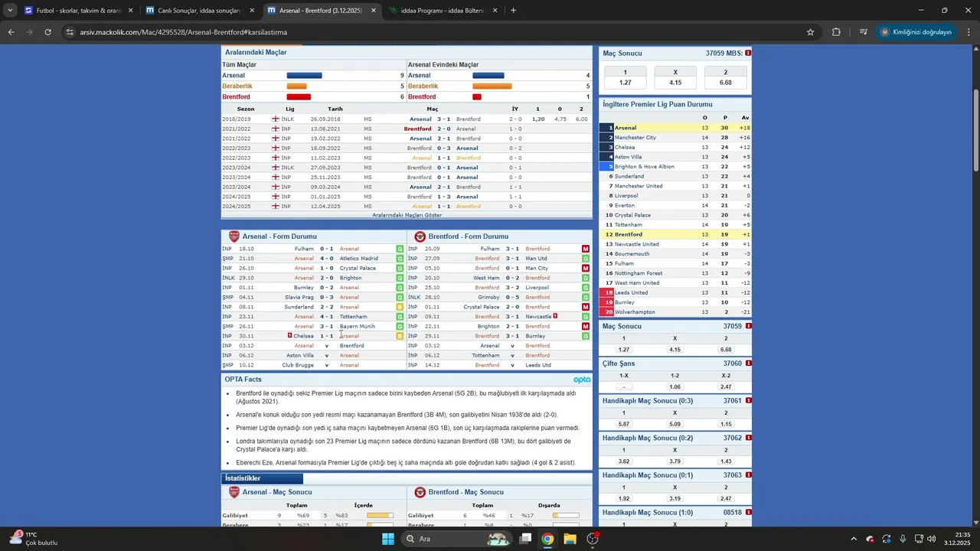The width and height of the screenshot is (980, 551).
Task: Click the England flag for the 2018/2019 season row
Action: (x=276, y=119)
